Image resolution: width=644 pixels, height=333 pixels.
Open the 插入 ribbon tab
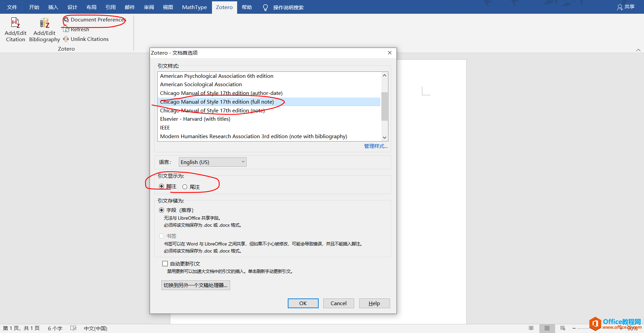coord(53,7)
